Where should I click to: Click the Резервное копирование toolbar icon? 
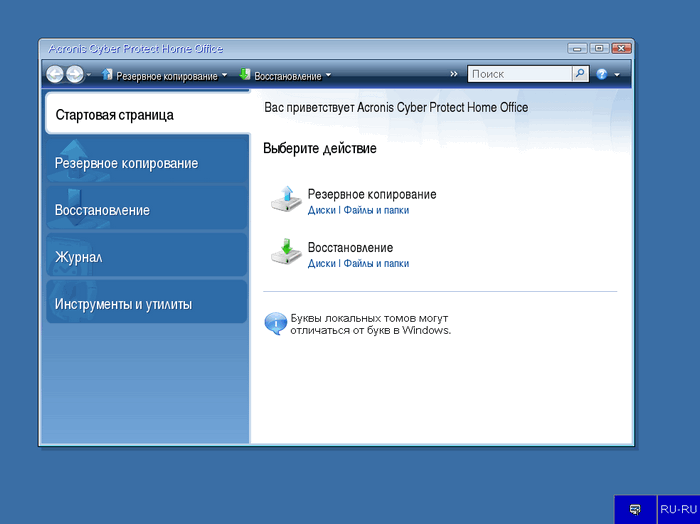click(x=107, y=75)
